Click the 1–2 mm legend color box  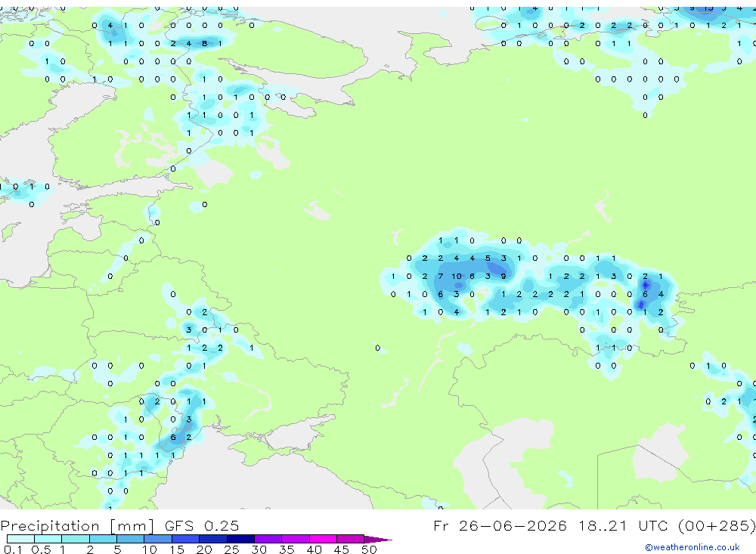point(75,539)
